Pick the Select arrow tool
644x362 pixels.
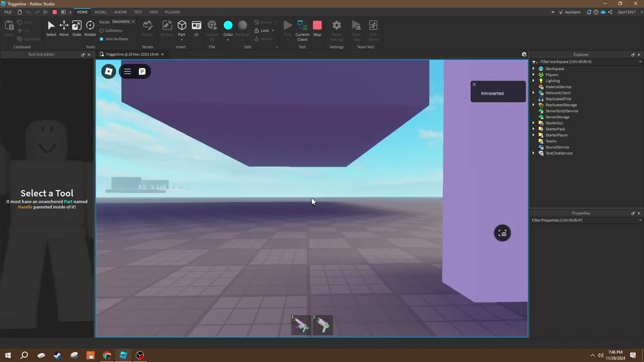(51, 29)
